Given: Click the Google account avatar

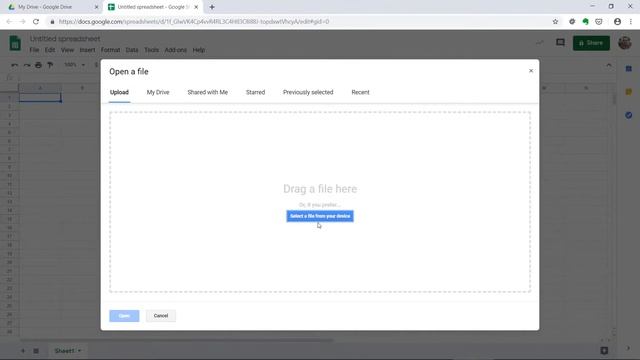Looking at the screenshot, I should tap(624, 42).
